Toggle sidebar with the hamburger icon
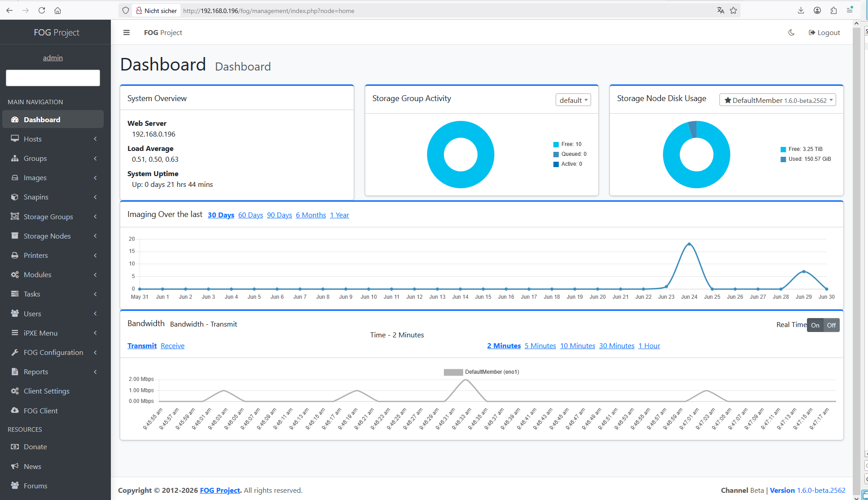 127,32
